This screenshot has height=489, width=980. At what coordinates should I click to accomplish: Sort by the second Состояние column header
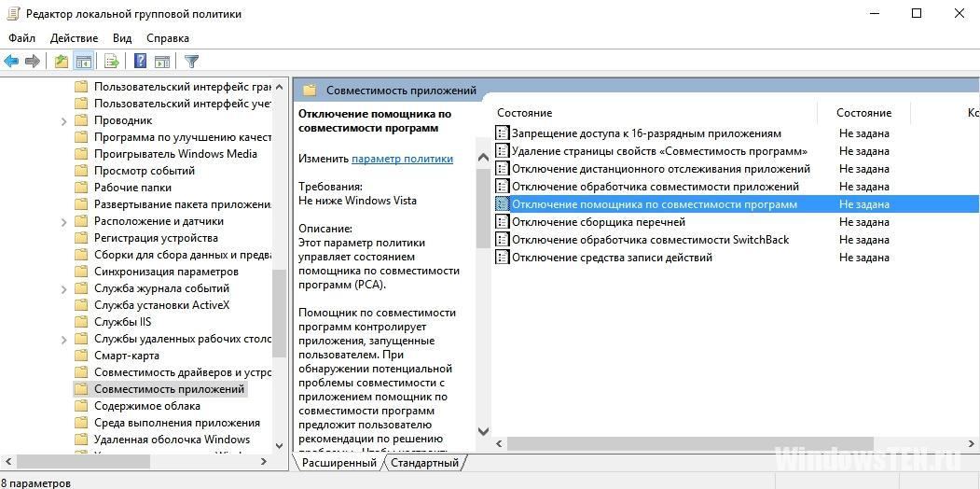click(x=863, y=113)
